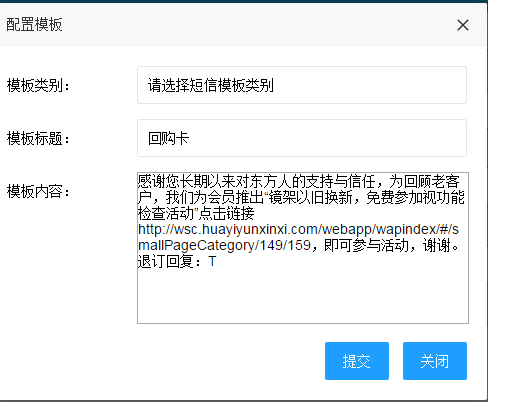
Task: Submit the template with the 提交 button
Action: click(357, 361)
